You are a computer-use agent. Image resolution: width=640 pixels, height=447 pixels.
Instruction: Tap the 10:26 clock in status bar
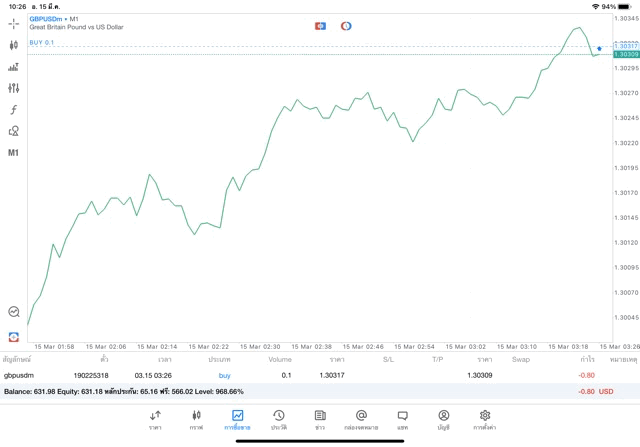(x=18, y=7)
